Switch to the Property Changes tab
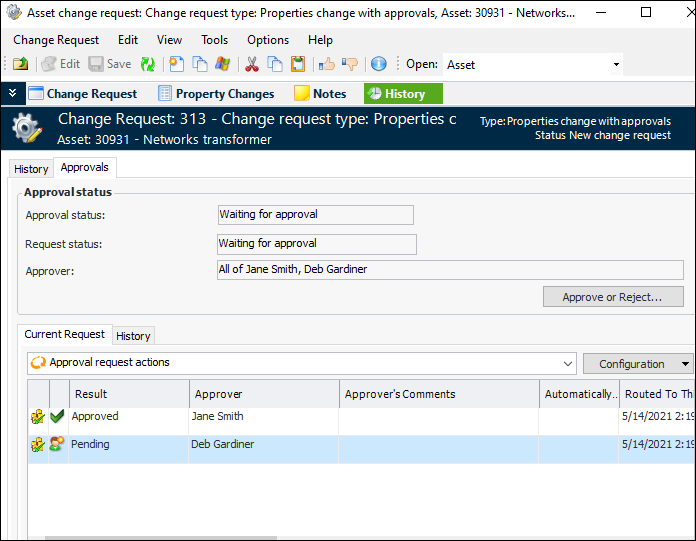The image size is (696, 541). (215, 94)
